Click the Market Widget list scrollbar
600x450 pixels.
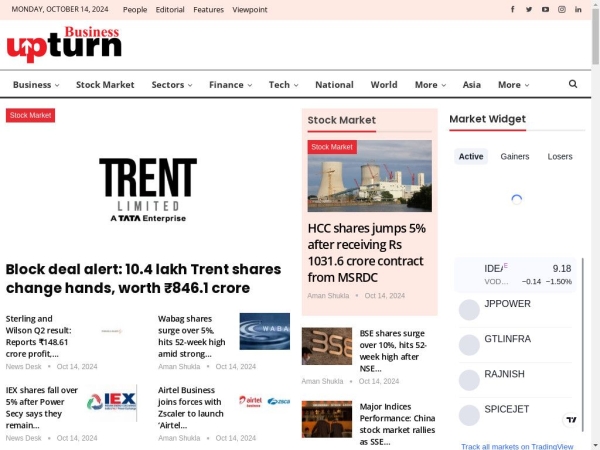tap(583, 344)
